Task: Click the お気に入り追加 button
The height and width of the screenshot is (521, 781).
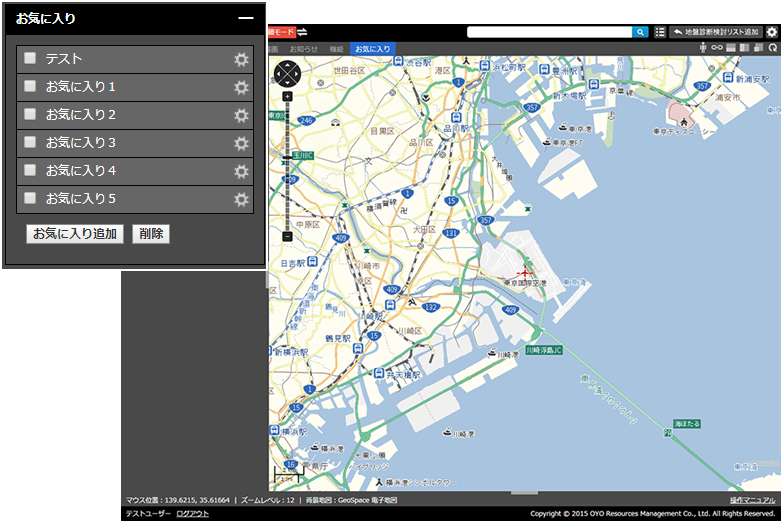Action: click(74, 234)
